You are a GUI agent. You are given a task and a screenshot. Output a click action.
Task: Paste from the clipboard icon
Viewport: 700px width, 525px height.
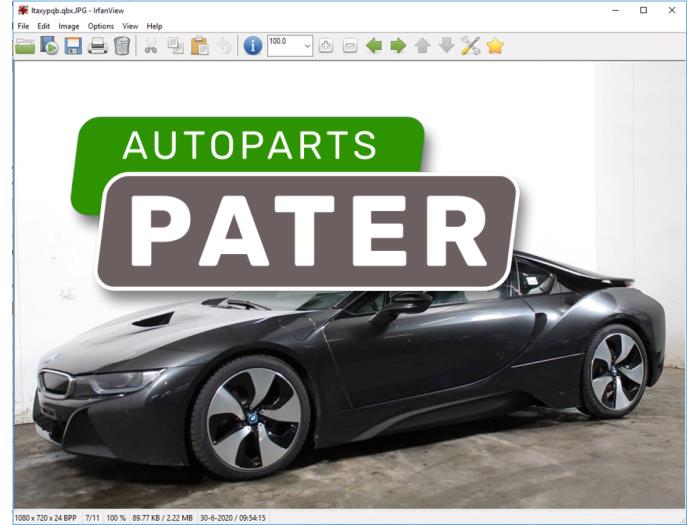click(x=200, y=46)
